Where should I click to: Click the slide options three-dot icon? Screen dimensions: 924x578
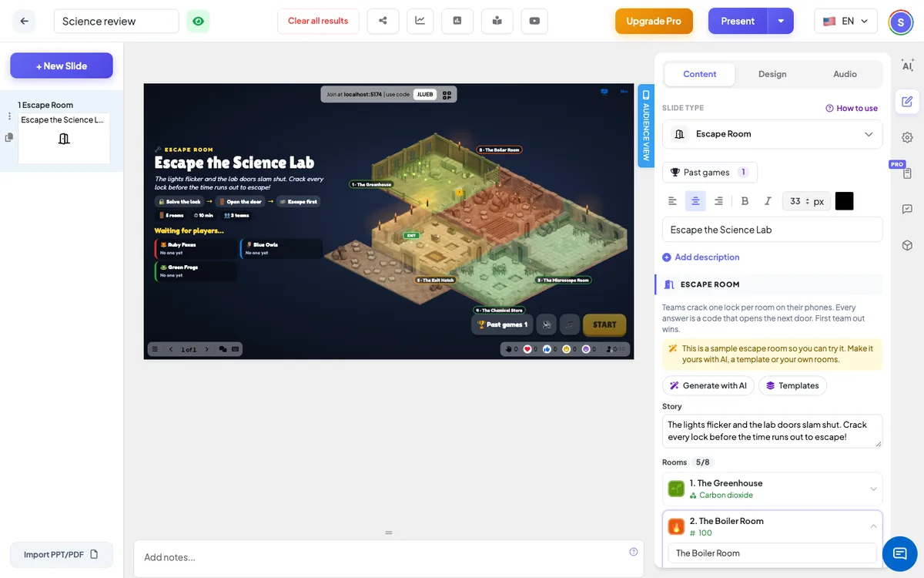[x=9, y=116]
